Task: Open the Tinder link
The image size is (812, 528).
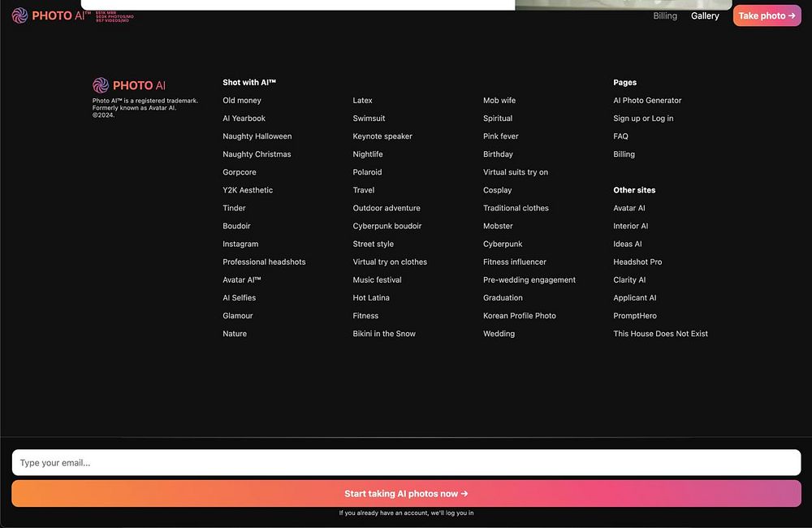Action: pyautogui.click(x=234, y=208)
